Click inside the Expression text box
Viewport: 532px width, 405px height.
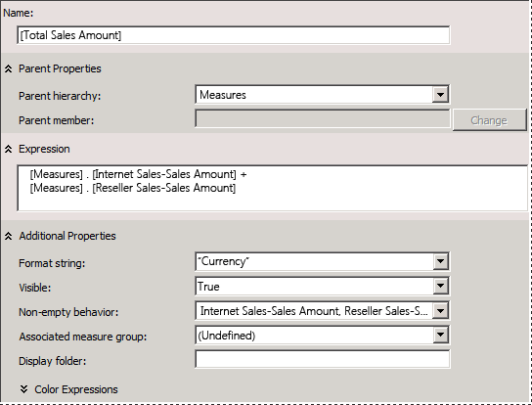tap(272, 188)
